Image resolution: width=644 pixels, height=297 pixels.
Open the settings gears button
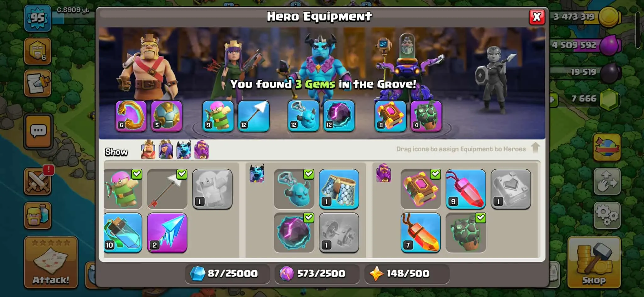click(x=607, y=215)
